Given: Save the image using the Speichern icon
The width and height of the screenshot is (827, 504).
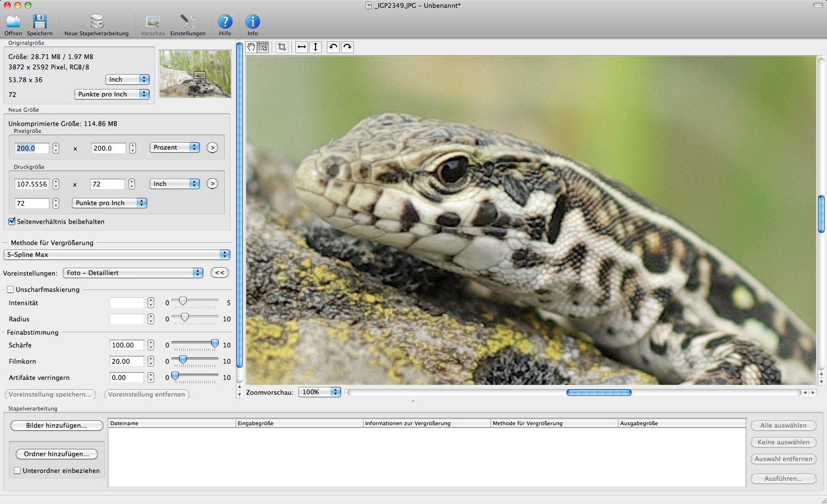Looking at the screenshot, I should pos(39,22).
